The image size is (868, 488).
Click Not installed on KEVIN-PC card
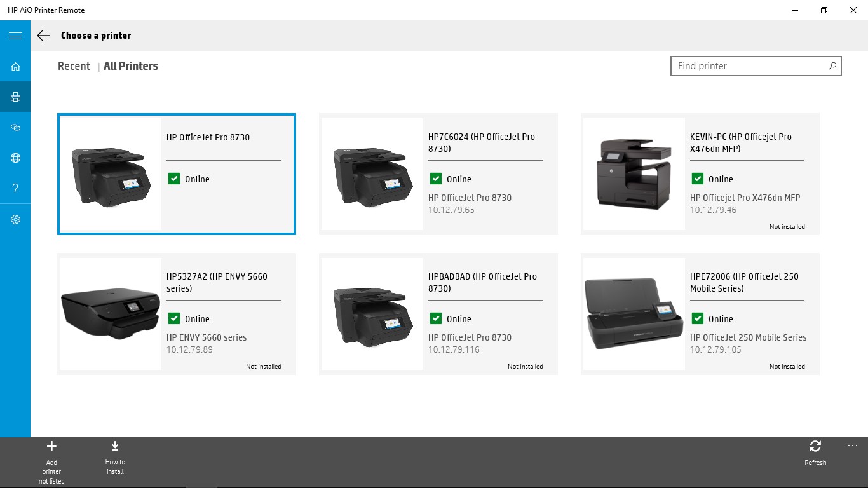pyautogui.click(x=787, y=227)
